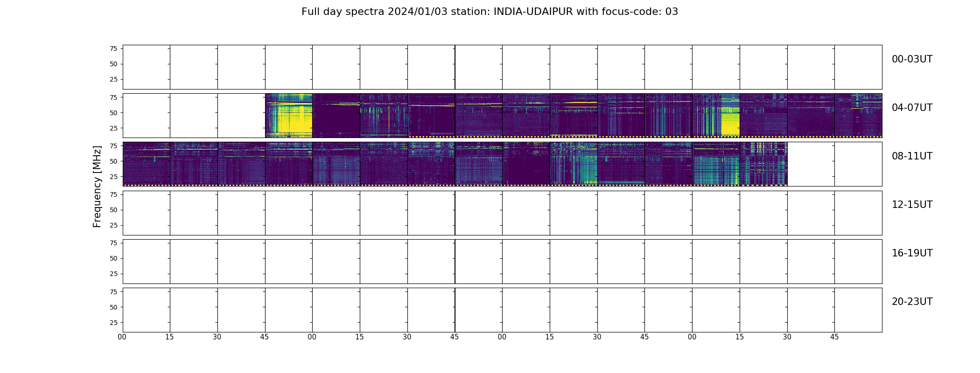Select the '08-11UT' row label
This screenshot has width=980, height=373.
pos(912,156)
